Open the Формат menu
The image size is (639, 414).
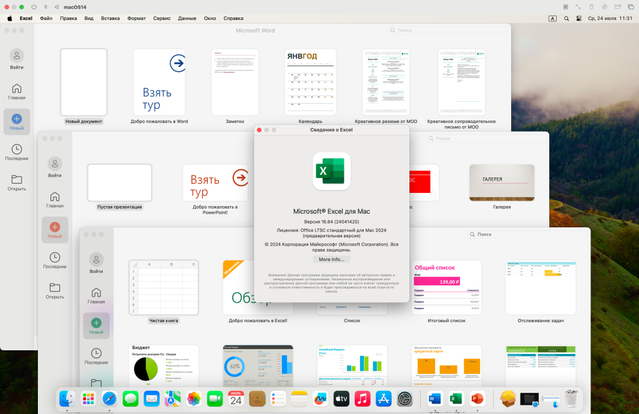click(137, 18)
